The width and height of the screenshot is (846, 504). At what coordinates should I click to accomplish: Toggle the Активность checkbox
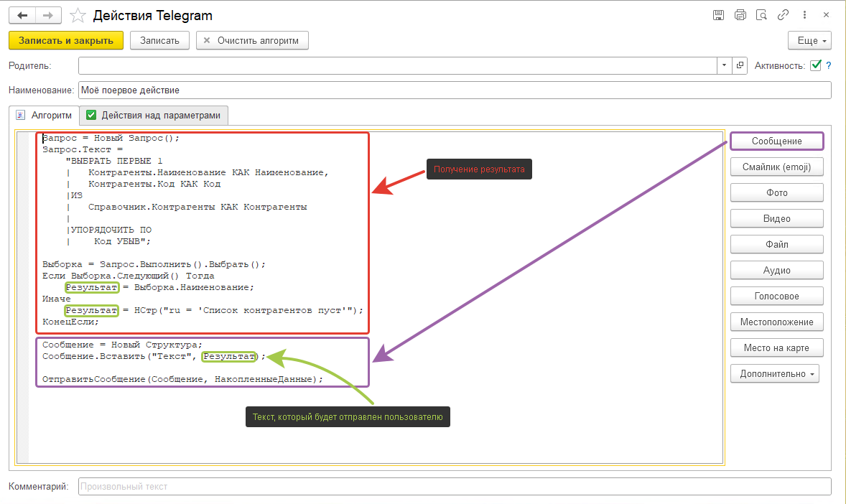[815, 65]
